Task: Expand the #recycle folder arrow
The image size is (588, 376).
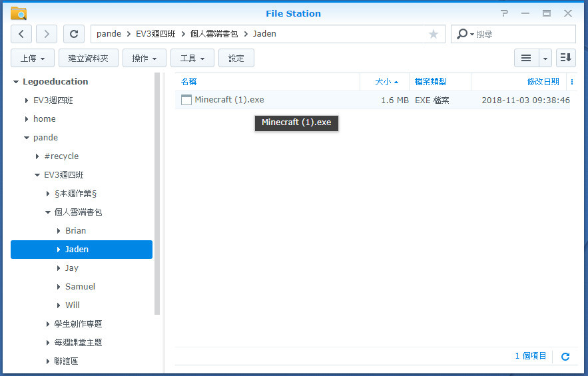Action: [x=37, y=156]
